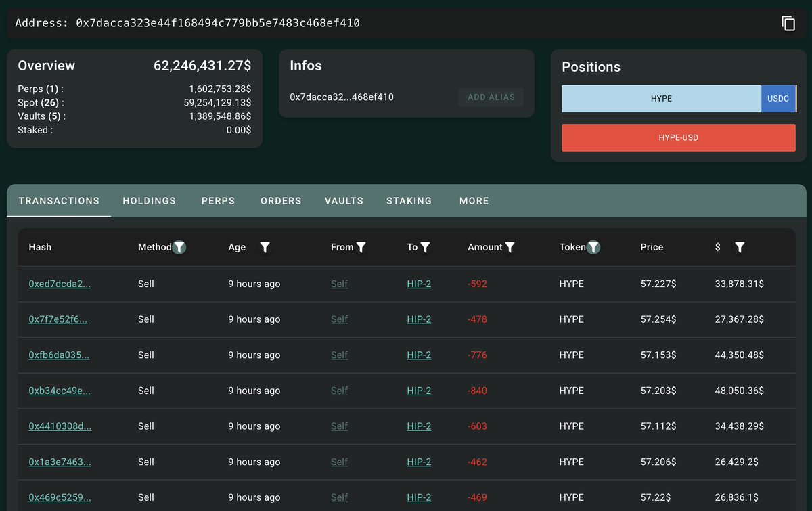The image size is (812, 511).
Task: Switch to the Staking tab
Action: [409, 201]
